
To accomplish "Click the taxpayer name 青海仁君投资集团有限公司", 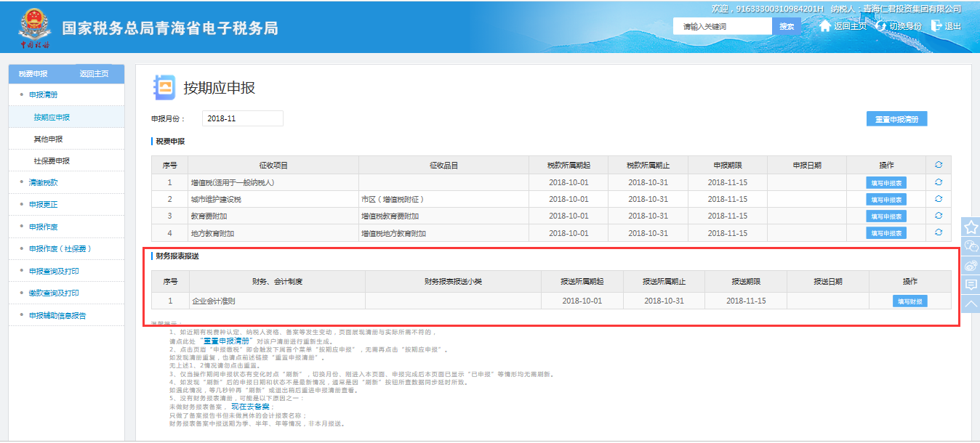I will (912, 9).
